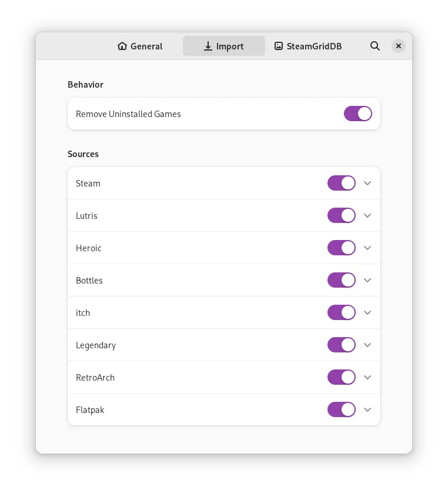Open RetroArch options with the chevron

click(367, 377)
